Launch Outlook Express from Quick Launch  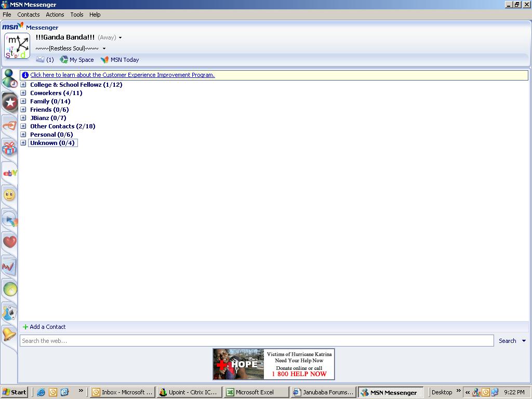tap(64, 392)
